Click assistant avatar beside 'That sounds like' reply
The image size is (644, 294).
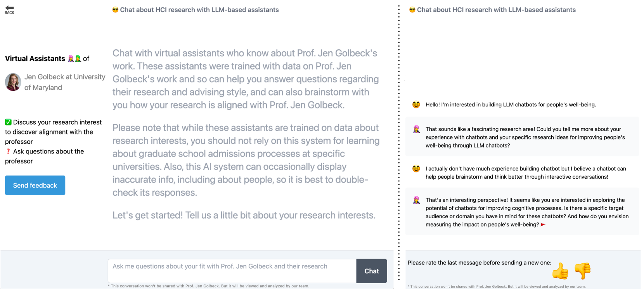click(x=417, y=129)
